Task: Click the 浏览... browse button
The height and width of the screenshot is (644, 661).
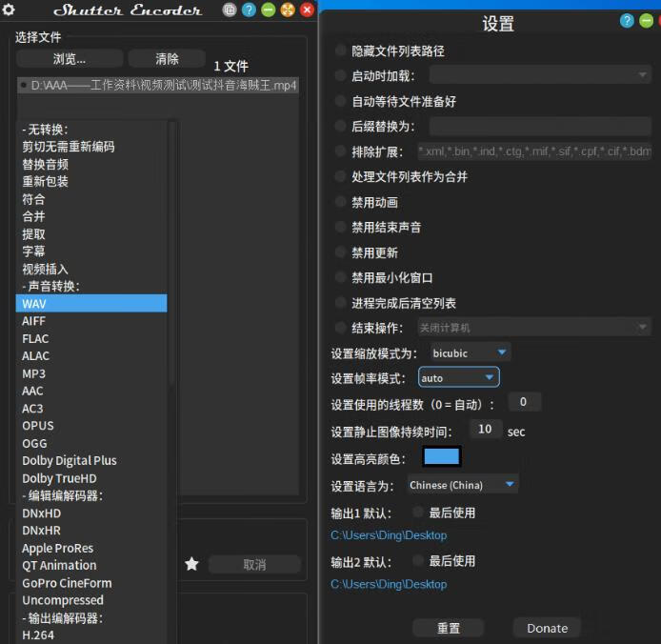Action: tap(70, 59)
